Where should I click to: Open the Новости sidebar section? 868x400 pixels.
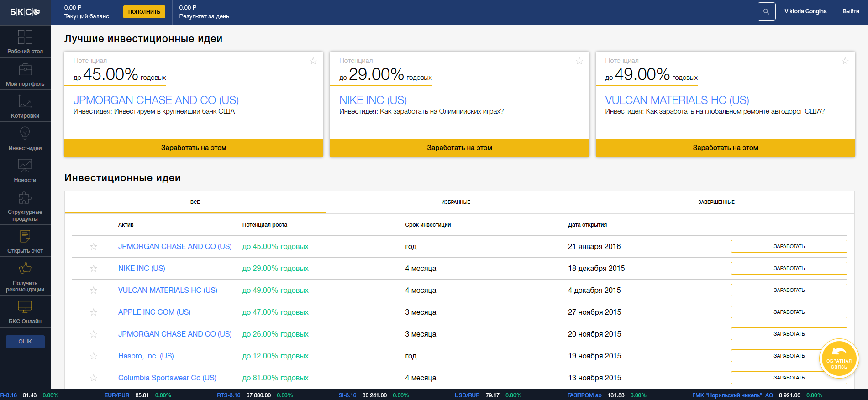(x=25, y=170)
